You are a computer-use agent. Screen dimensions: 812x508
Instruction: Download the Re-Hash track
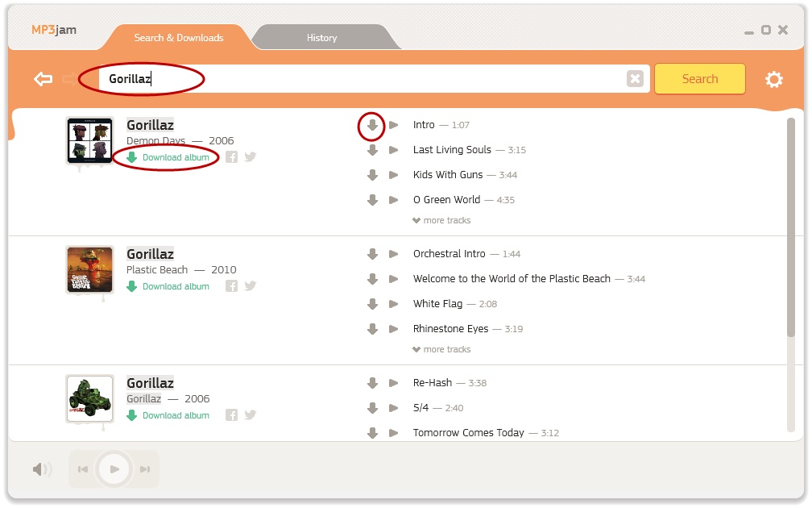pos(372,383)
